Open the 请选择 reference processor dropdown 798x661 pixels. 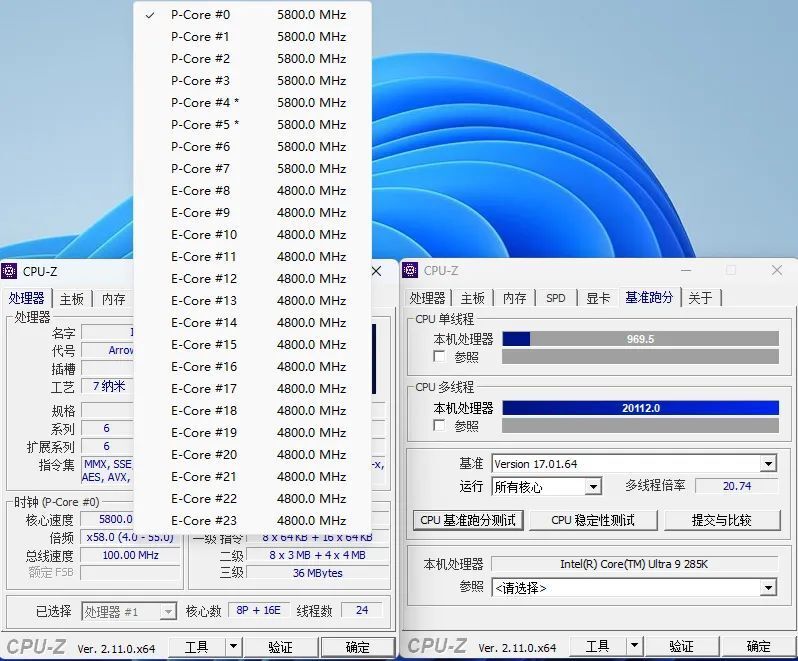tap(768, 588)
